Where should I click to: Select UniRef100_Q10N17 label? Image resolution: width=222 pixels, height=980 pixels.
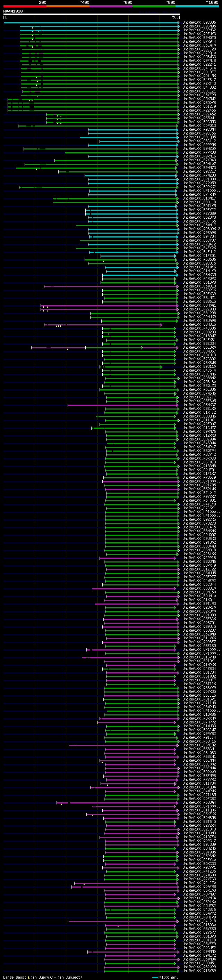(x=199, y=199)
